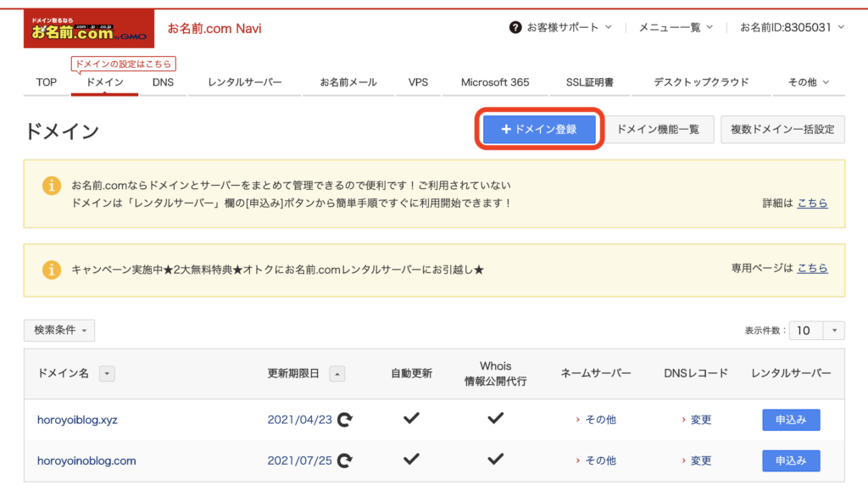
Task: Click the ＋ドメイン登録 button
Action: (x=539, y=130)
